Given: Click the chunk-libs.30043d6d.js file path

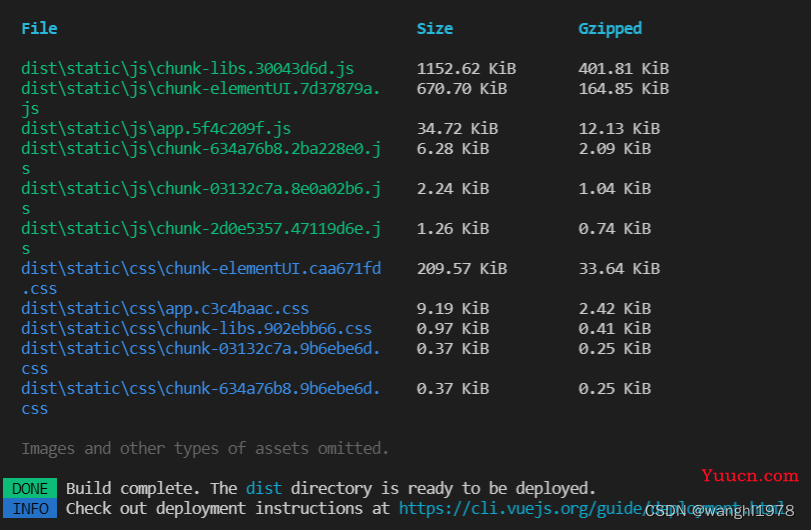Looking at the screenshot, I should pyautogui.click(x=188, y=69).
